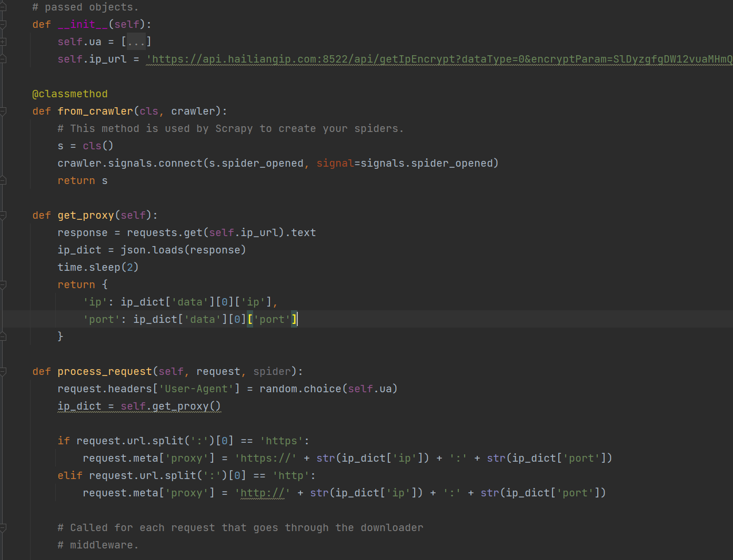Click the '# middleware.' comment line
The height and width of the screenshot is (560, 733).
[x=98, y=545]
